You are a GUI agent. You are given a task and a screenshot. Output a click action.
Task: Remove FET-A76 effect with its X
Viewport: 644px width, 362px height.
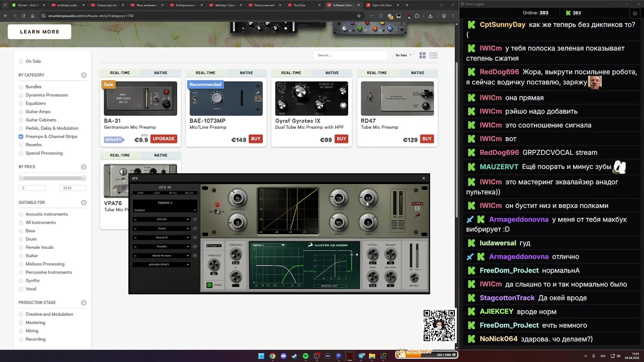pos(135,219)
